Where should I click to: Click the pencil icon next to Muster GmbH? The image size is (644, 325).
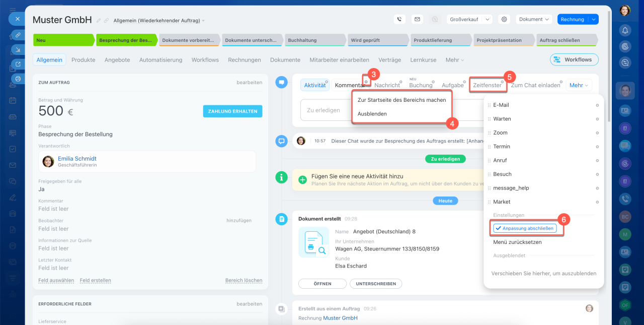point(99,21)
